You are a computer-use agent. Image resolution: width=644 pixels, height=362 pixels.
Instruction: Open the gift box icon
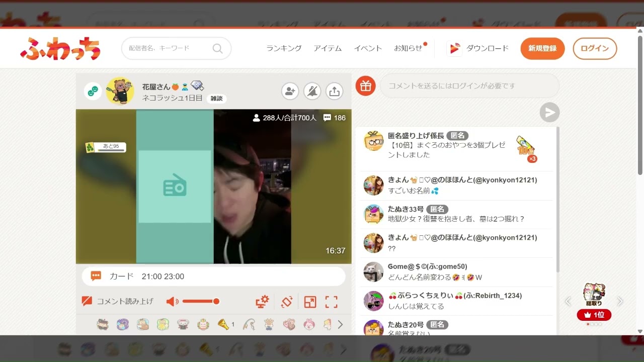(x=366, y=86)
